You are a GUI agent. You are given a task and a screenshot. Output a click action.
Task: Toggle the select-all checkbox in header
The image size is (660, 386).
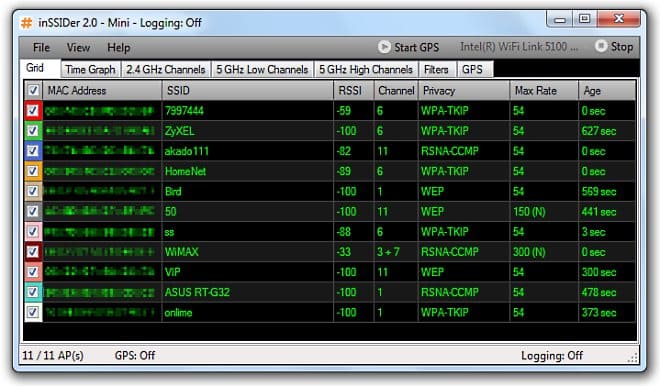[x=33, y=90]
